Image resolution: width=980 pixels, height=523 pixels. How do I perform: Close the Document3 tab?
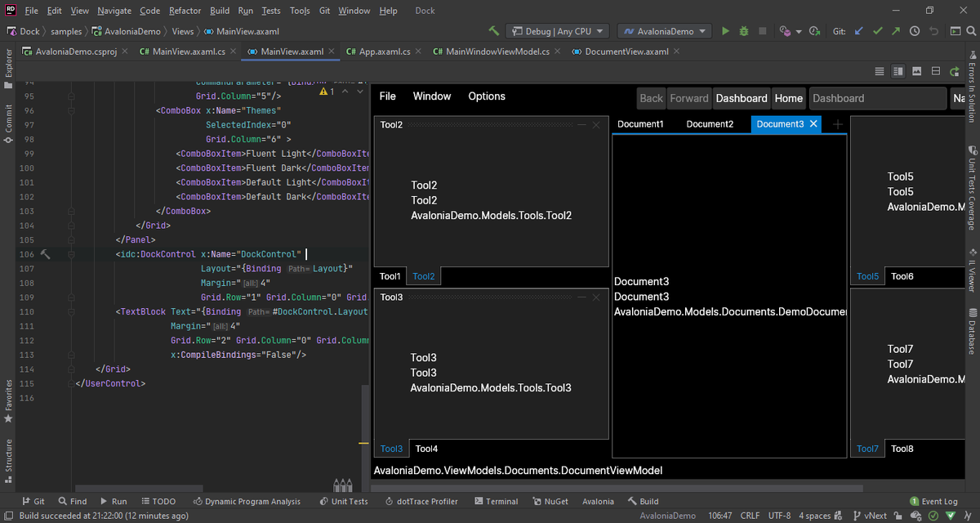(814, 124)
